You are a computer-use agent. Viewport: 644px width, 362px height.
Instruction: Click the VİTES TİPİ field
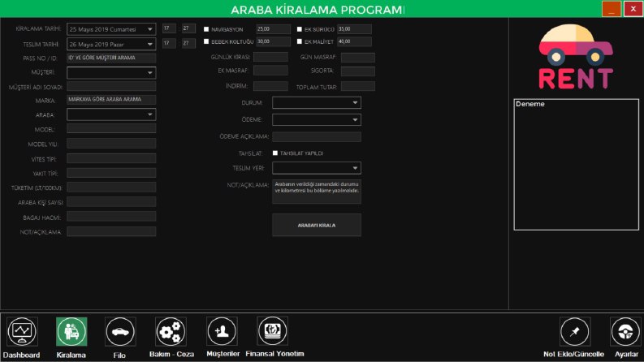click(111, 158)
